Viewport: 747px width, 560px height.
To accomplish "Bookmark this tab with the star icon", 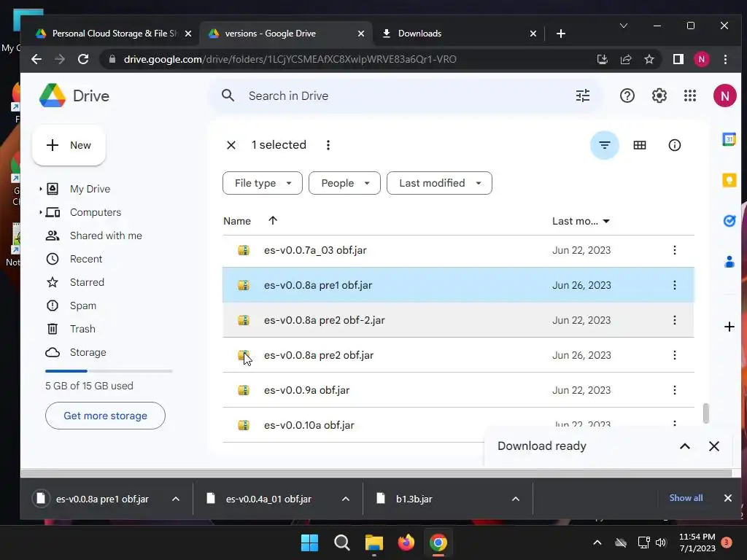I will [649, 59].
